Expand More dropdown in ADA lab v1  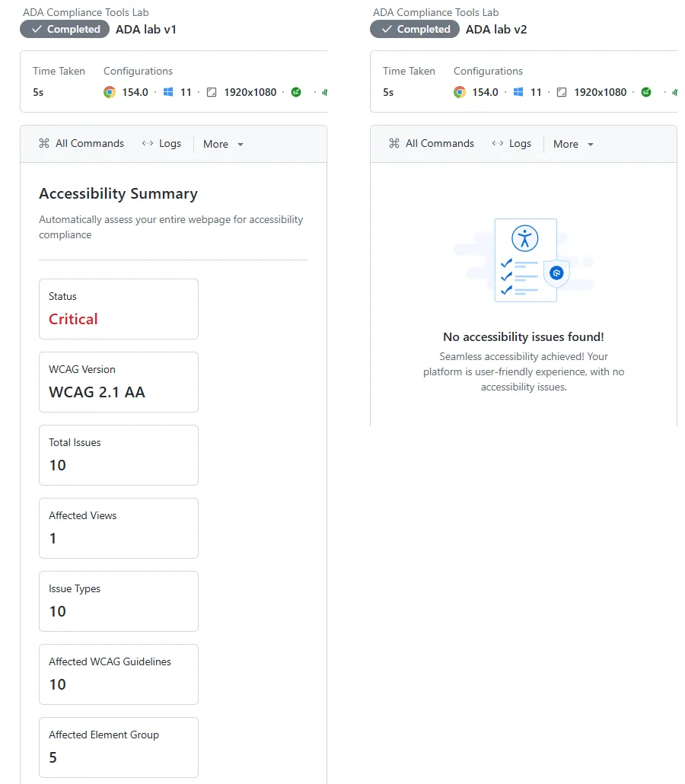[x=223, y=144]
